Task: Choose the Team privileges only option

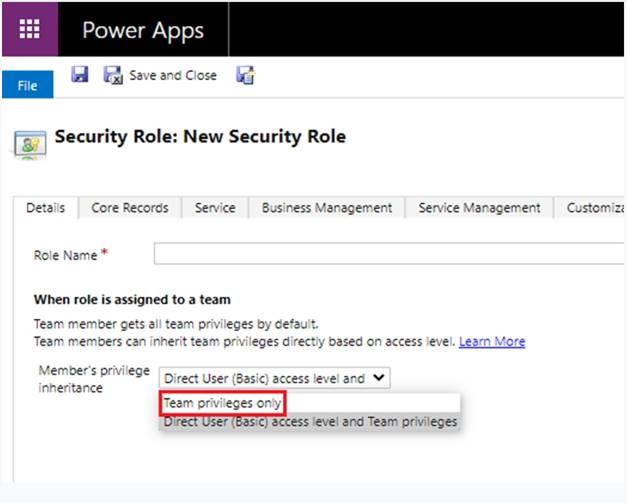Action: tap(223, 403)
